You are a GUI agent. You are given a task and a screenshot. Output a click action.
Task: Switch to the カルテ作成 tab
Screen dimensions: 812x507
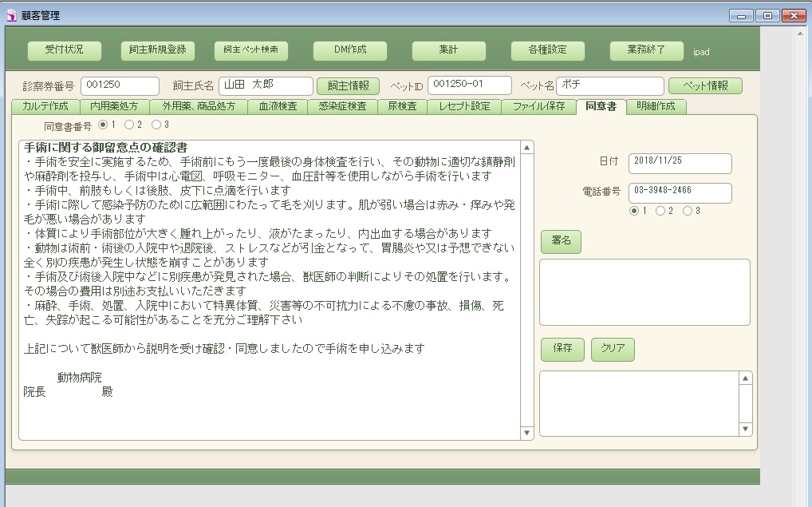[45, 107]
